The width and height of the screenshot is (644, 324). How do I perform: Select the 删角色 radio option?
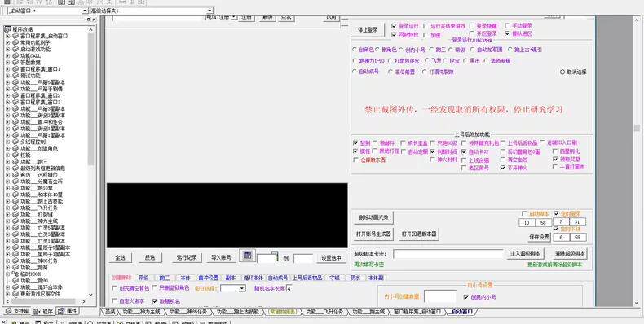(377, 50)
